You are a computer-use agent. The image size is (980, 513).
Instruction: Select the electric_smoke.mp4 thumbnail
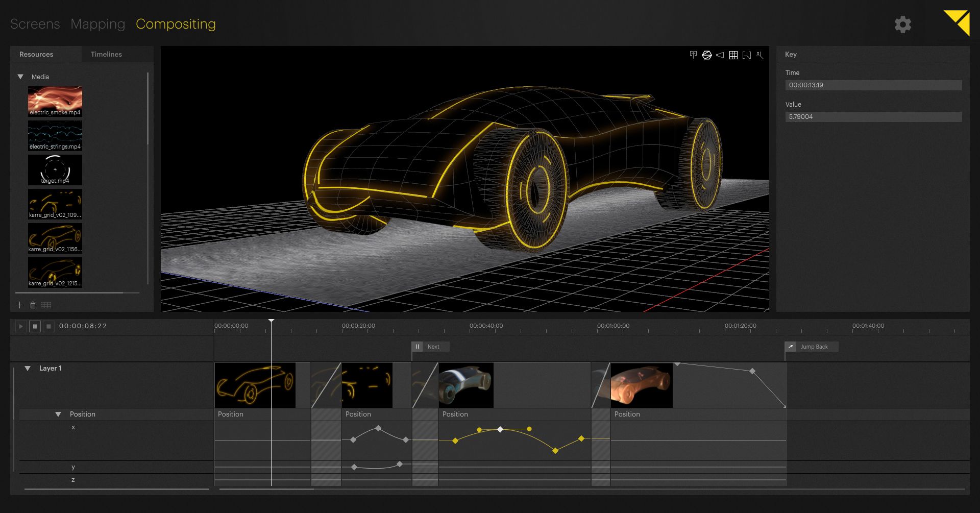(x=55, y=101)
